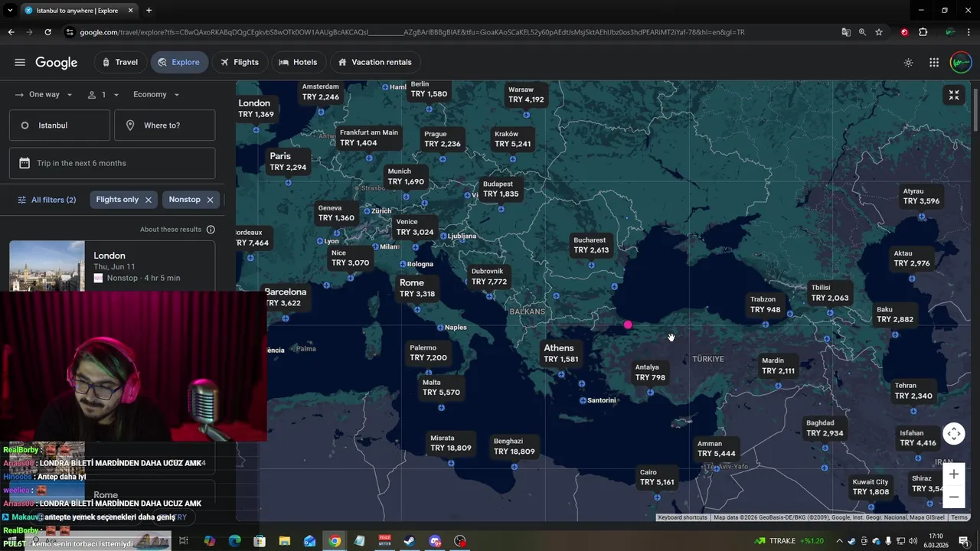Zoom in on the map
This screenshot has width=980, height=551.
[954, 474]
